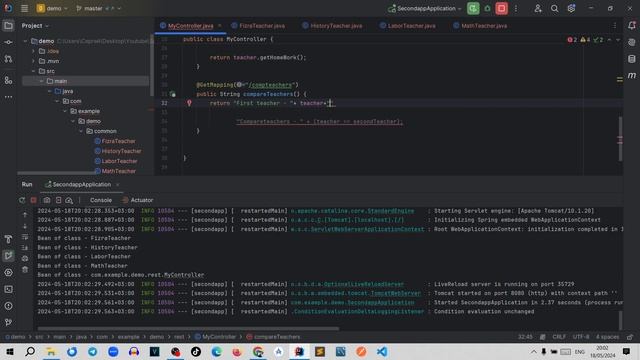640x360 pixels.
Task: Open the Run tool window icon
Action: pyautogui.click(x=8, y=256)
